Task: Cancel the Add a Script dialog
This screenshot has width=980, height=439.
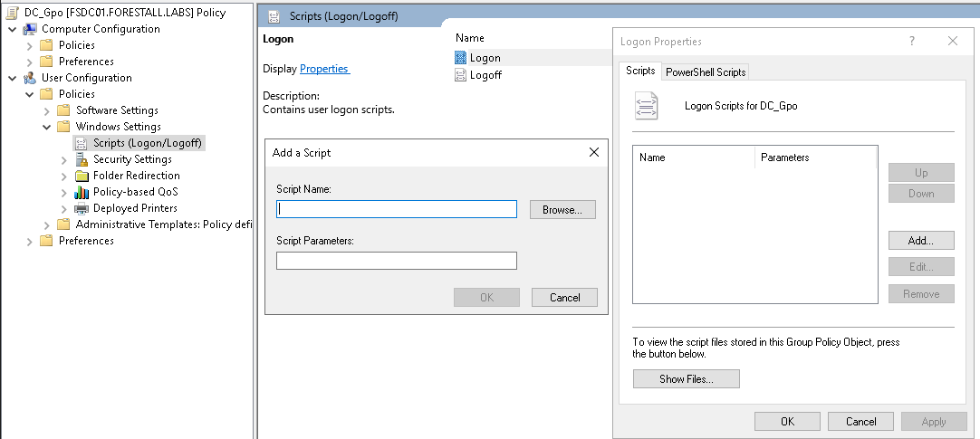Action: click(564, 297)
